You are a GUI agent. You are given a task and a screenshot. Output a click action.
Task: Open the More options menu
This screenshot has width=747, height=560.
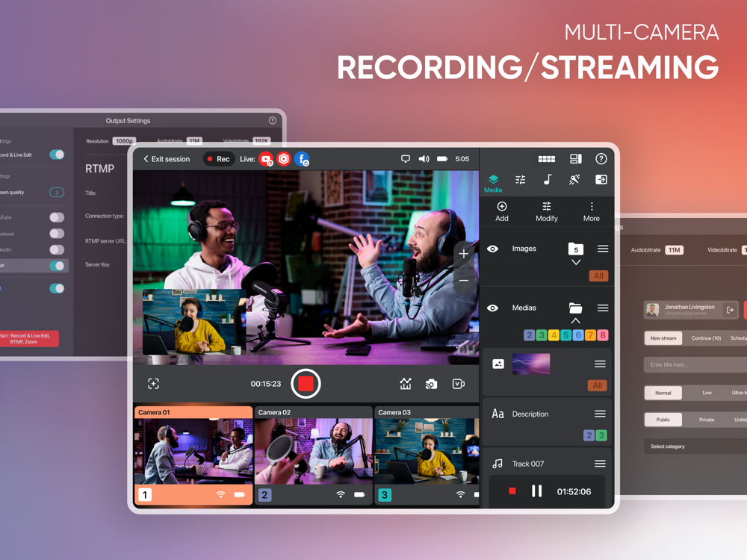(591, 212)
